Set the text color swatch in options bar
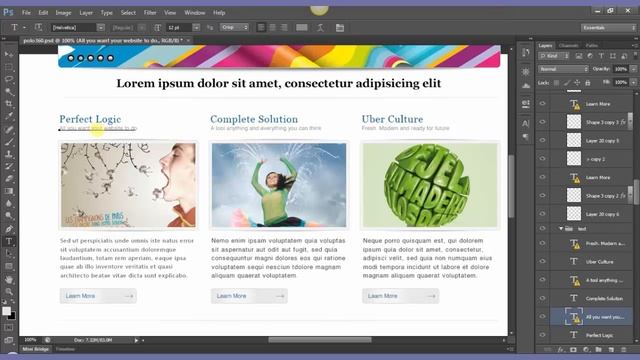 [x=302, y=27]
